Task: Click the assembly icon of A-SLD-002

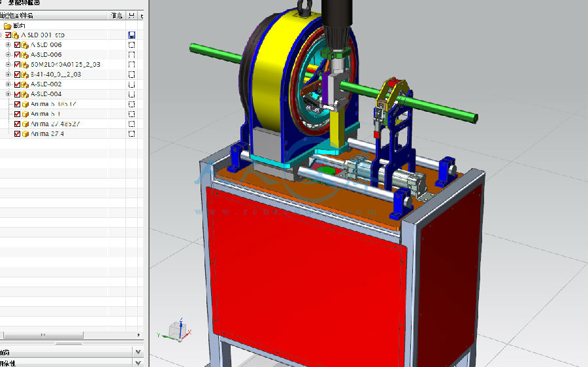Action: point(25,84)
